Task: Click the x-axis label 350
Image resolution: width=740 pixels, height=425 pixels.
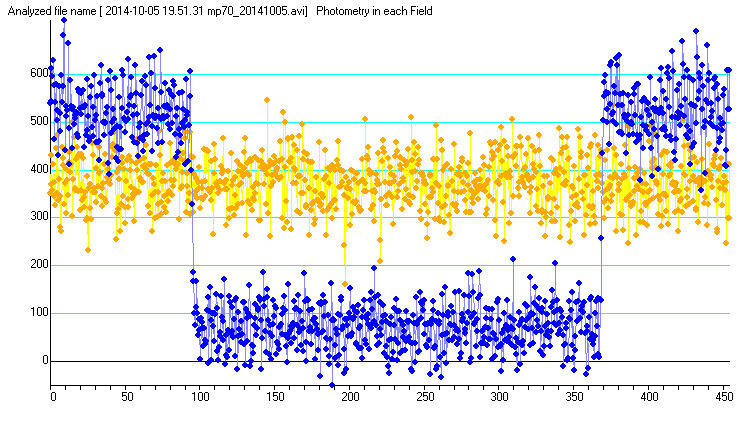Action: coord(574,397)
